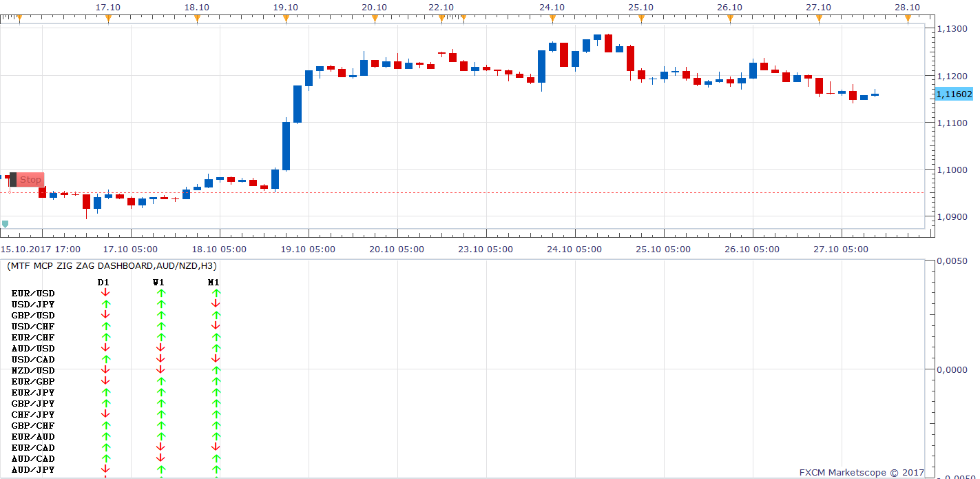Click the GBP/USD D1 red down arrow

point(105,315)
